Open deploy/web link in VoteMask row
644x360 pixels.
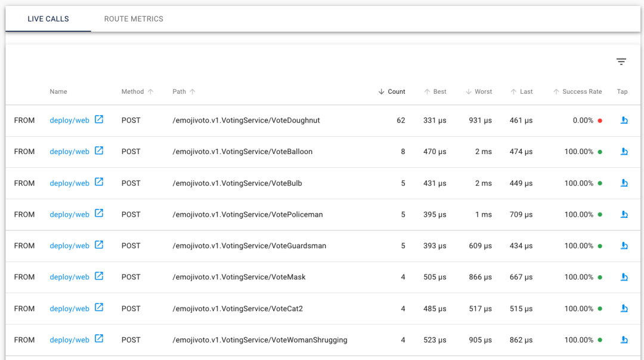pos(69,277)
